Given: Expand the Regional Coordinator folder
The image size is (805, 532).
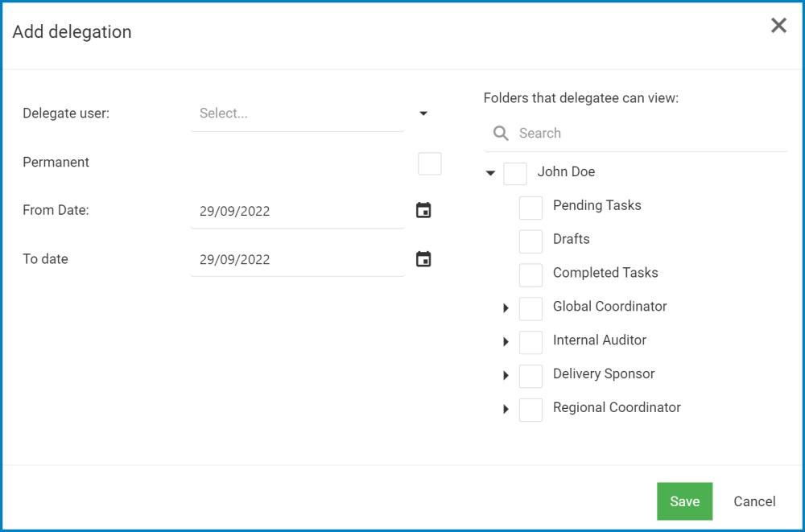Looking at the screenshot, I should (x=506, y=410).
